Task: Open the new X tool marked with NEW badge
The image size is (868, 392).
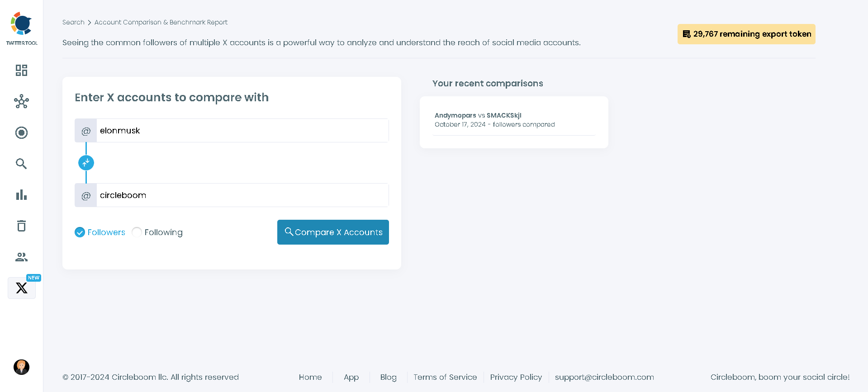Action: click(x=21, y=288)
